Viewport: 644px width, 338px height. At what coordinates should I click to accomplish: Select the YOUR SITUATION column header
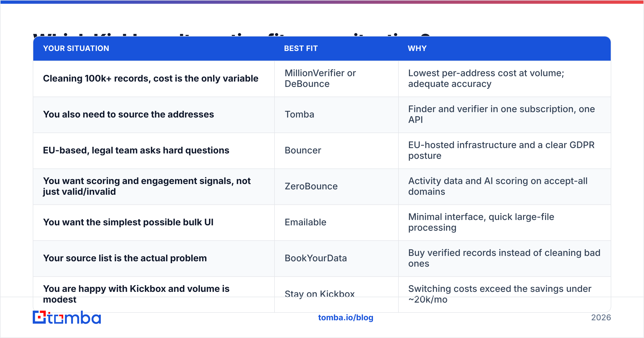(76, 48)
